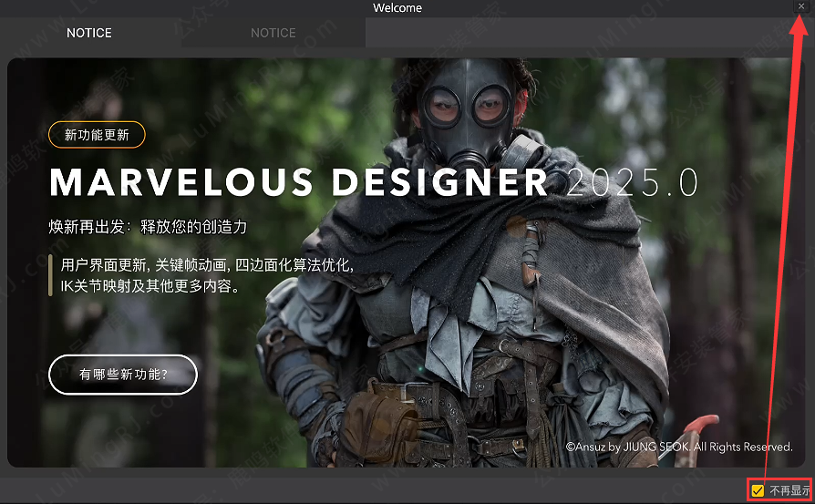The height and width of the screenshot is (504, 815).
Task: Select the active first NOTICE tab
Action: [x=89, y=33]
